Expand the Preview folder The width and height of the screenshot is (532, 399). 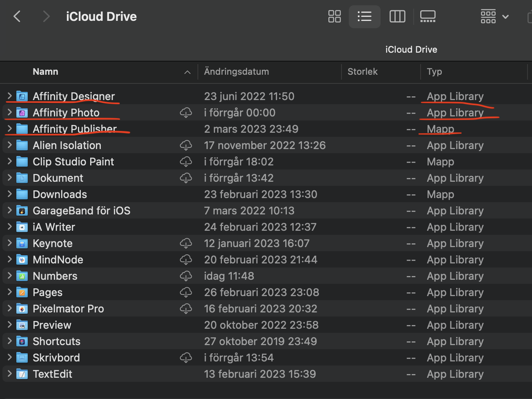9,325
